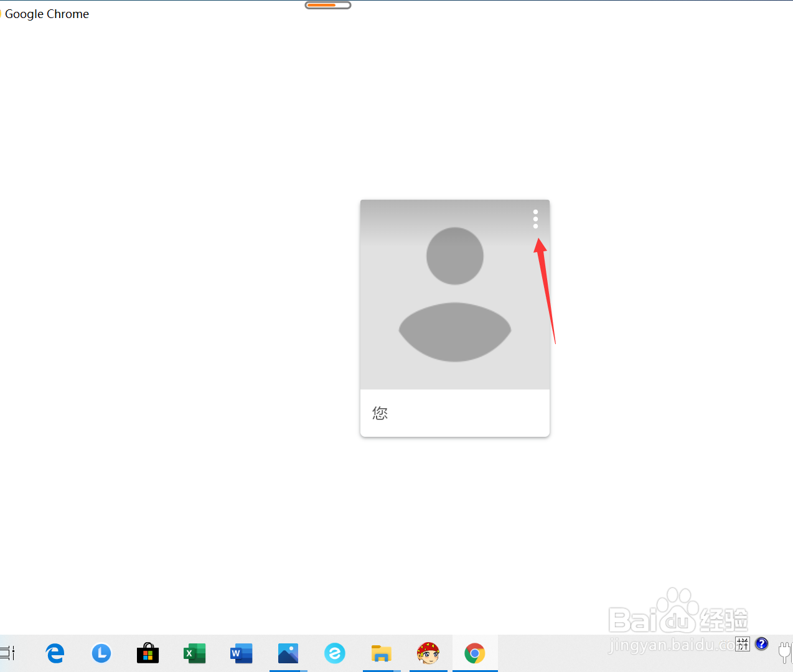793x672 pixels.
Task: Click the profile name 您
Action: click(x=380, y=413)
